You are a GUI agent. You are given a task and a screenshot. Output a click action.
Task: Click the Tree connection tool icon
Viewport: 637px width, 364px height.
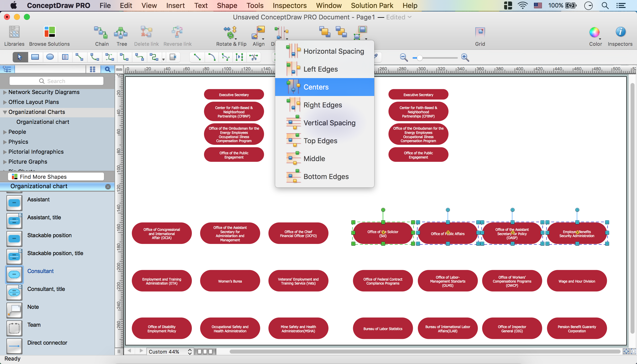pos(121,33)
